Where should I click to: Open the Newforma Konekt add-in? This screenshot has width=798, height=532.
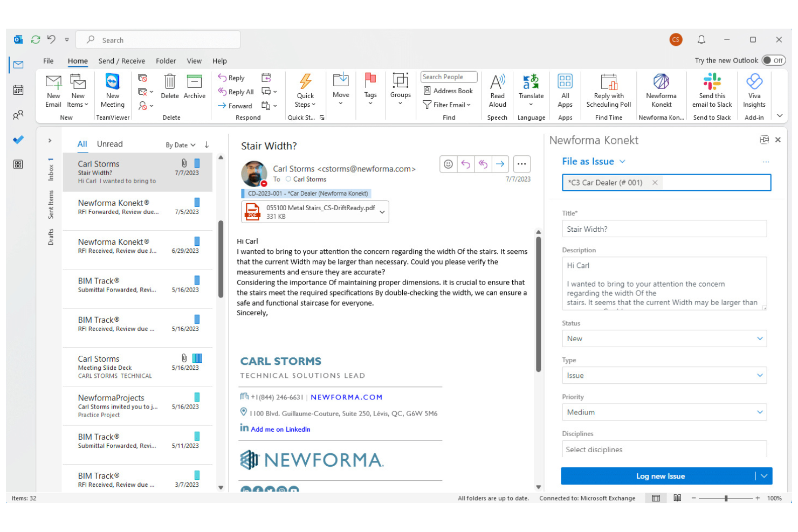(x=662, y=91)
